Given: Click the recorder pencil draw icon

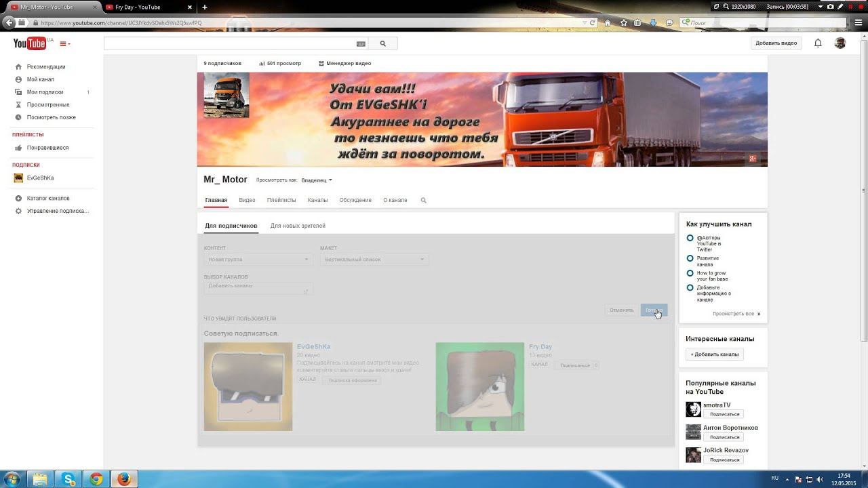Looking at the screenshot, I should pos(840,6).
